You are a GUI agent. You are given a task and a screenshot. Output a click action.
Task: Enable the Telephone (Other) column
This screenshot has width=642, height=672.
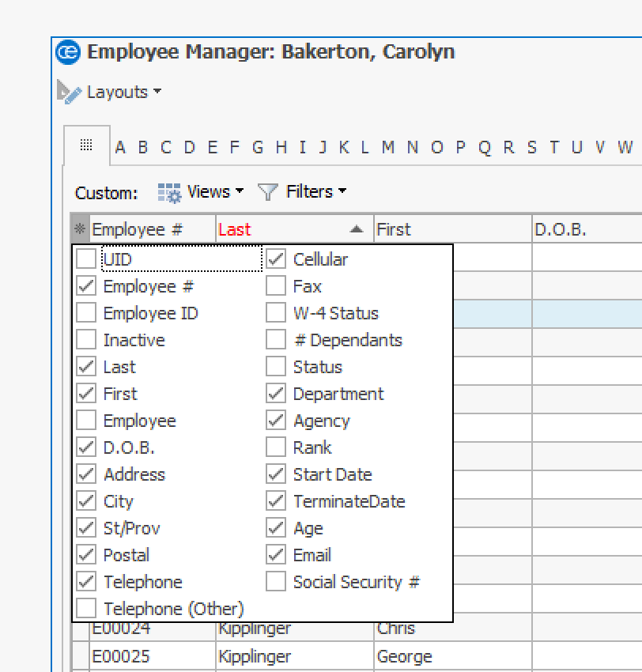pos(86,609)
